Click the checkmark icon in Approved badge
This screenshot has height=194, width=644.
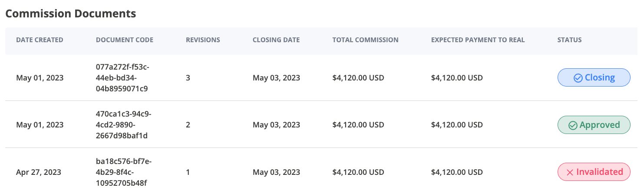coord(573,125)
